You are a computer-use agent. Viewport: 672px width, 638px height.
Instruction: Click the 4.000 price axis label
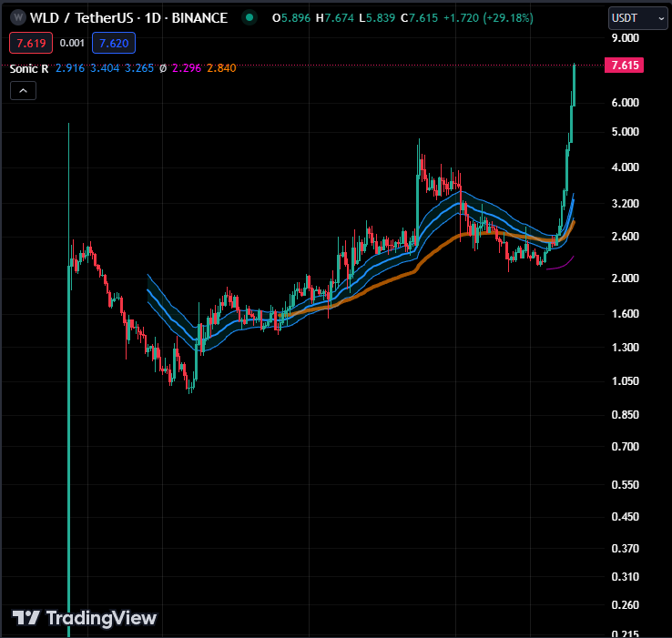tap(626, 167)
